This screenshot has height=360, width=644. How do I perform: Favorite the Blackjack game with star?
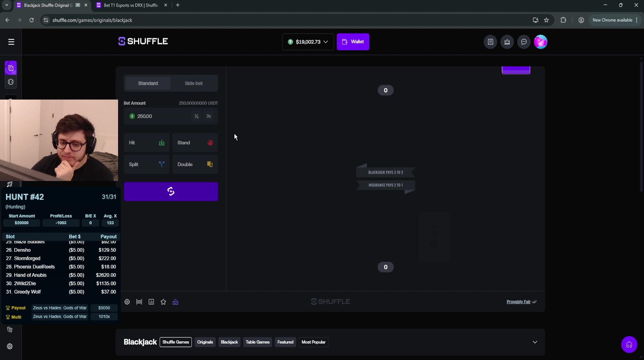point(163,302)
